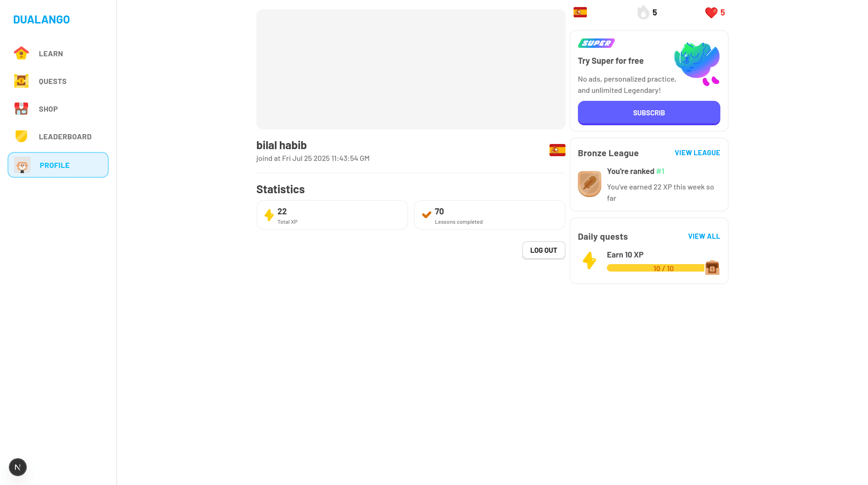This screenshot has width=868, height=485.
Task: Click the Log Out button
Action: click(544, 250)
